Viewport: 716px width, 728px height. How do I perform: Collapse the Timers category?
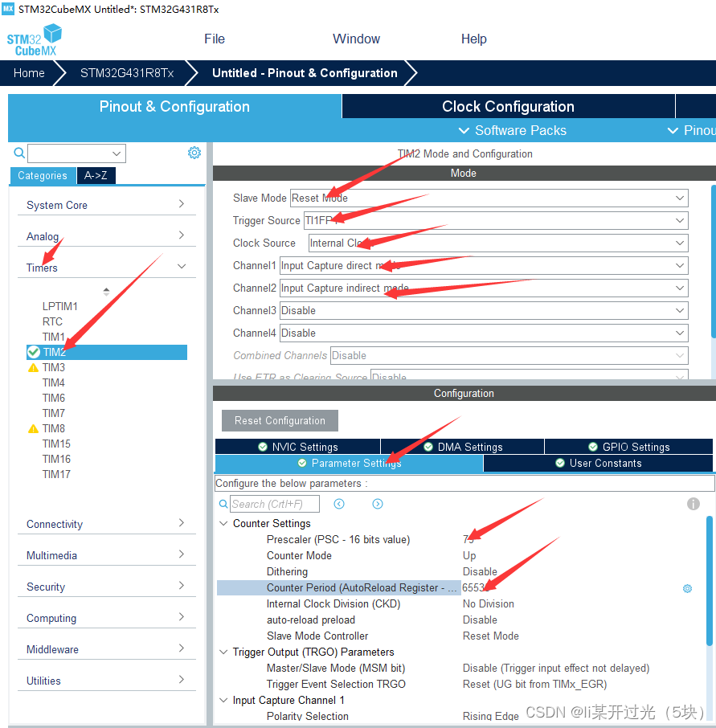[x=106, y=268]
